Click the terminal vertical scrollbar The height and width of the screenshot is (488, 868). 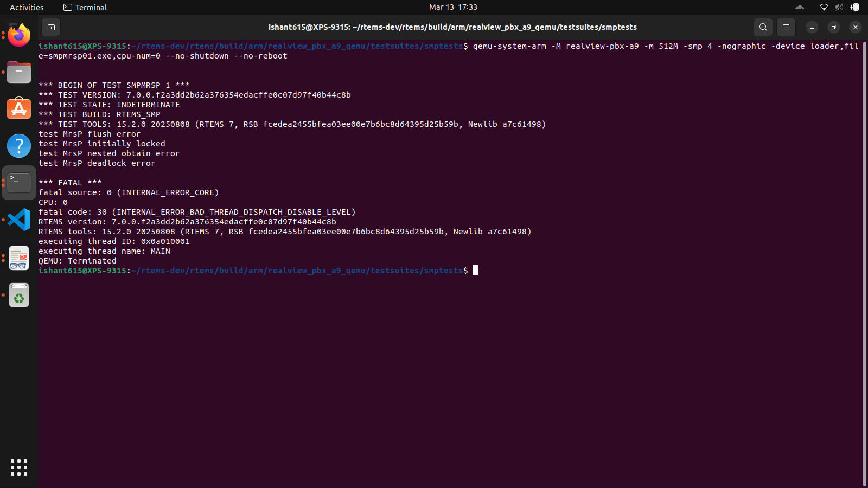tap(864, 260)
